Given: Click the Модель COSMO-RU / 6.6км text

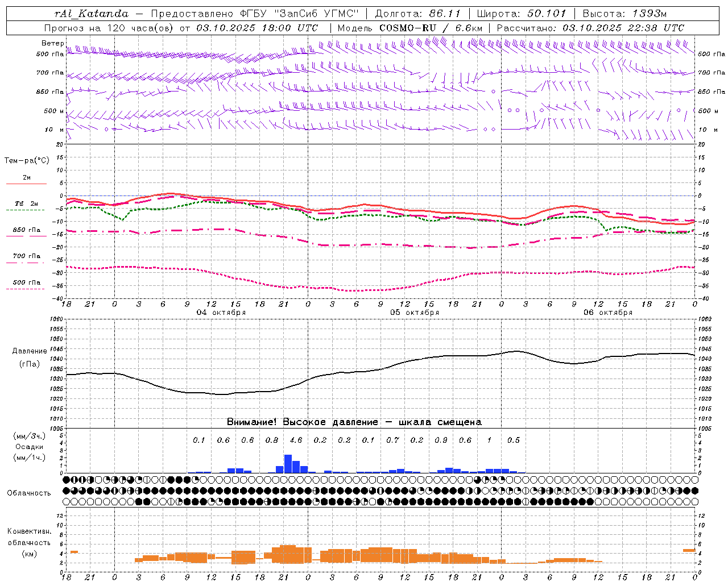Looking at the screenshot, I should point(410,28).
